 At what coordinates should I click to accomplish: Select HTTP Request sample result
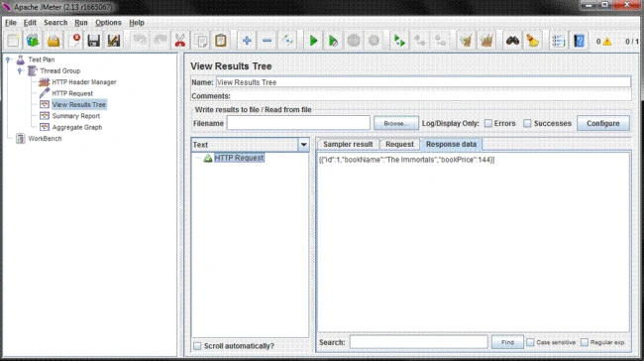(239, 158)
